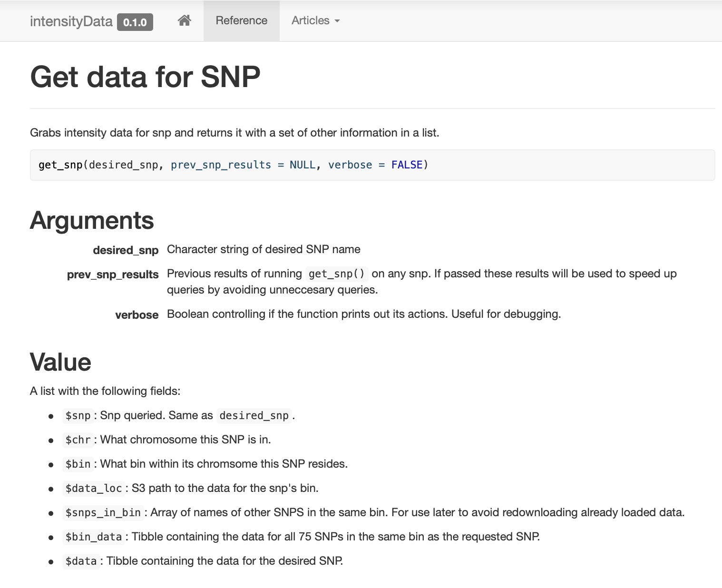Click the $snp field code
This screenshot has width=722, height=588.
(x=78, y=416)
